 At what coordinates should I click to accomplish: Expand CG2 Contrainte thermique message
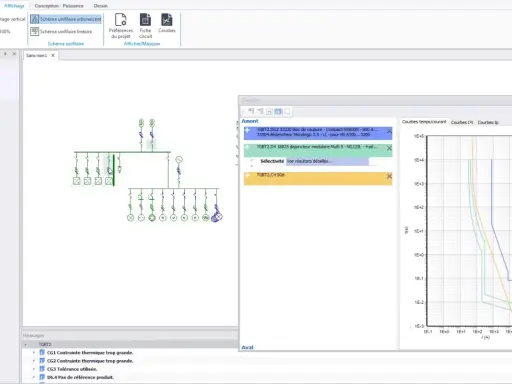coord(34,361)
